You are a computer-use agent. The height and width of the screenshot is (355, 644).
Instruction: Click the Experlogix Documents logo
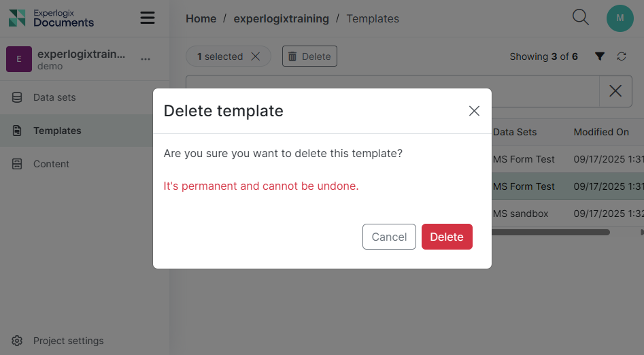point(52,18)
